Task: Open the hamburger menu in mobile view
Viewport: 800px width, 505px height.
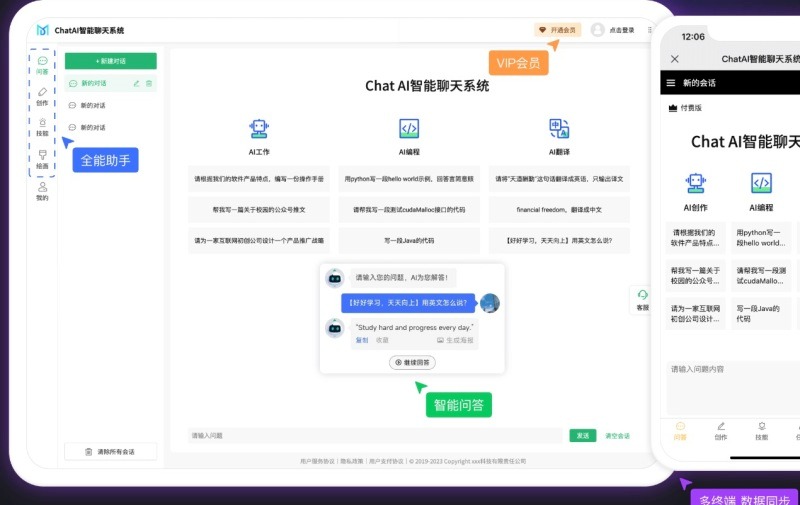Action: click(x=672, y=83)
